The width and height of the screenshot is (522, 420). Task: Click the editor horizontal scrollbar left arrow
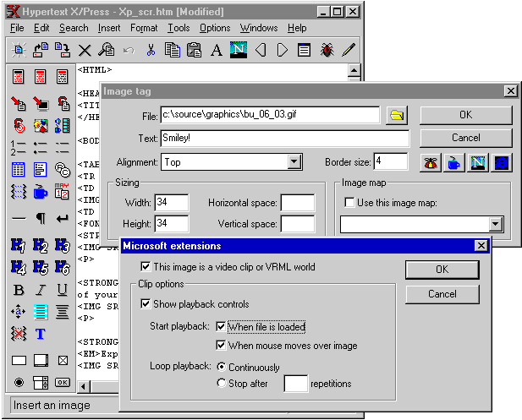pos(84,387)
